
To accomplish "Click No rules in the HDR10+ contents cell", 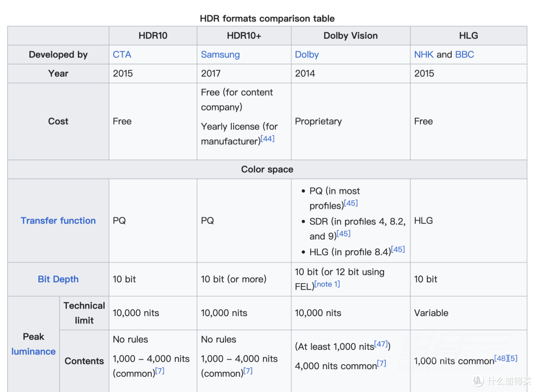I will [219, 339].
